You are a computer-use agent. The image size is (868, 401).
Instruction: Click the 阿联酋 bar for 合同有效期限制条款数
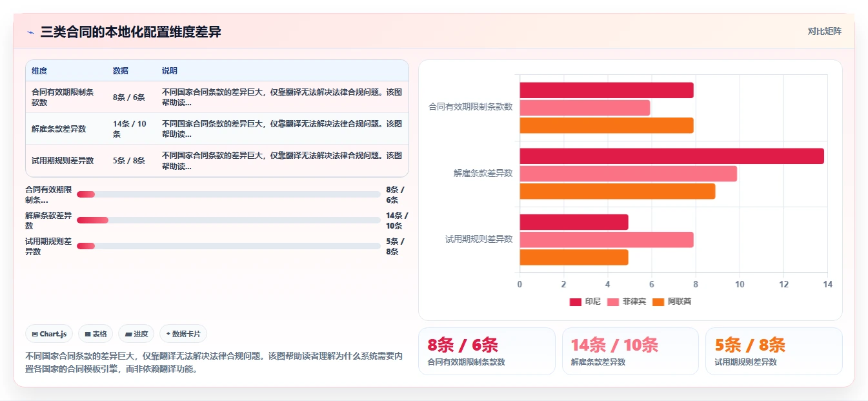(x=607, y=125)
